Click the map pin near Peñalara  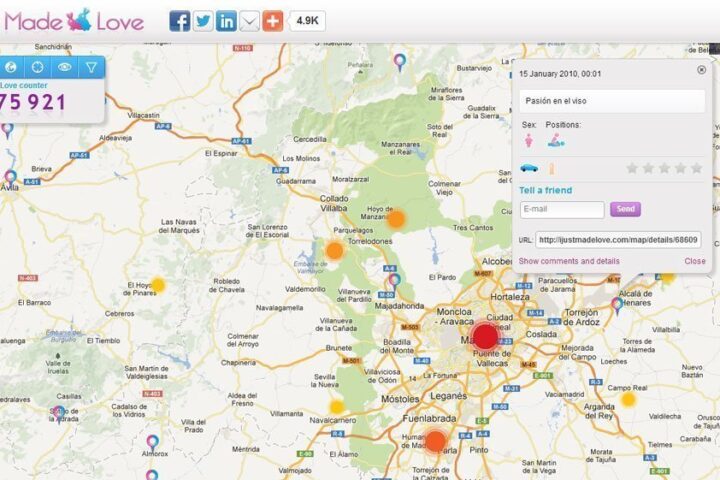(x=400, y=62)
